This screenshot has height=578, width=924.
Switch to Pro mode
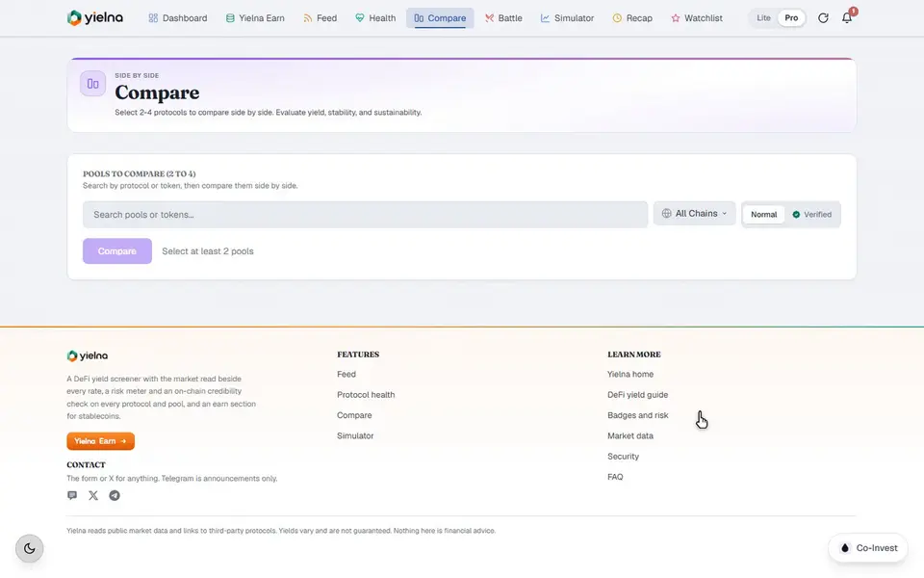[791, 17]
